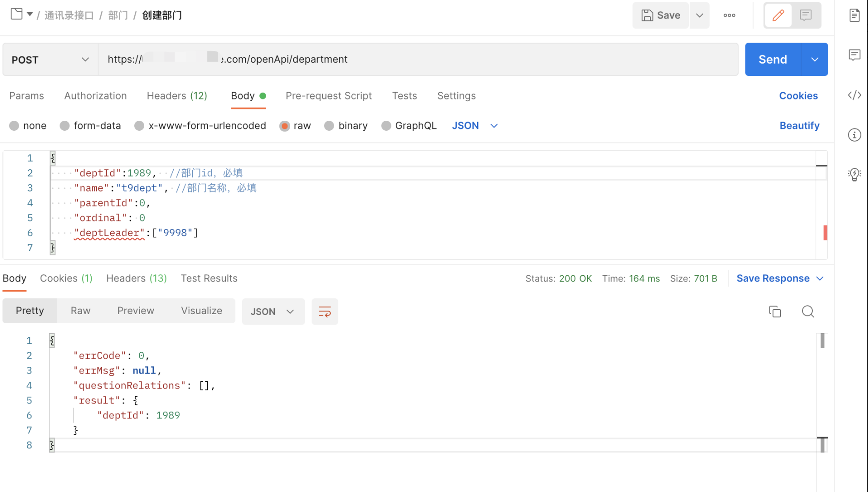868x492 pixels.
Task: Select the binary radio button
Action: coord(329,126)
